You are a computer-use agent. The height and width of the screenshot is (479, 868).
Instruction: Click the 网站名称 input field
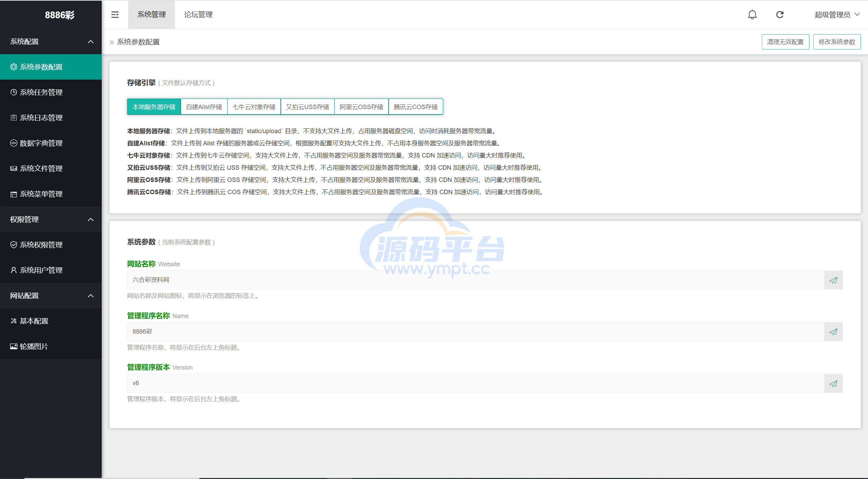click(475, 280)
